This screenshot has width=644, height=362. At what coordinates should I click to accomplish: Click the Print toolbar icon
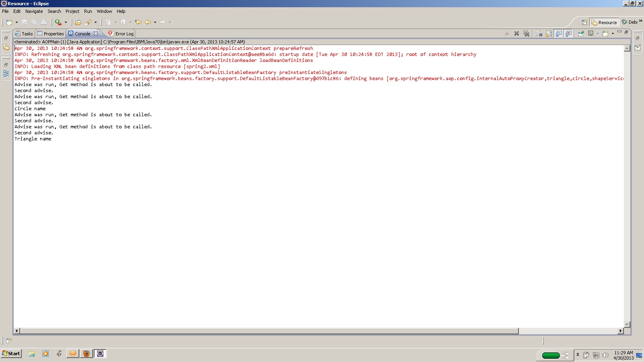coord(43,22)
